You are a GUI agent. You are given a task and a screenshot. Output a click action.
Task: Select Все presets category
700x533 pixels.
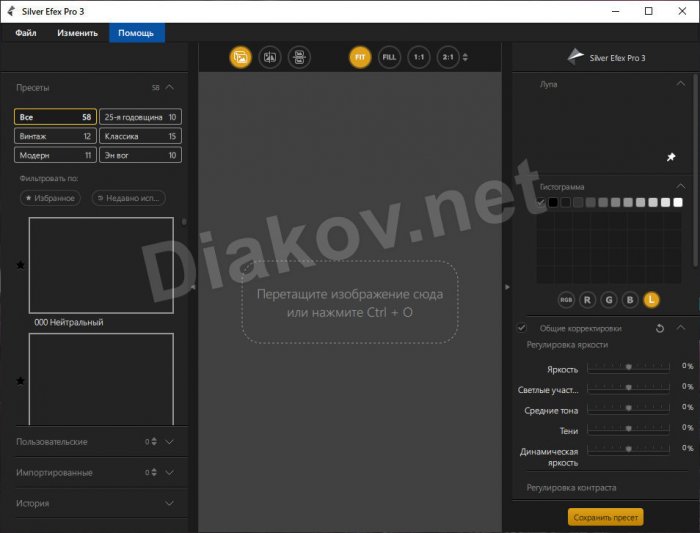55,117
